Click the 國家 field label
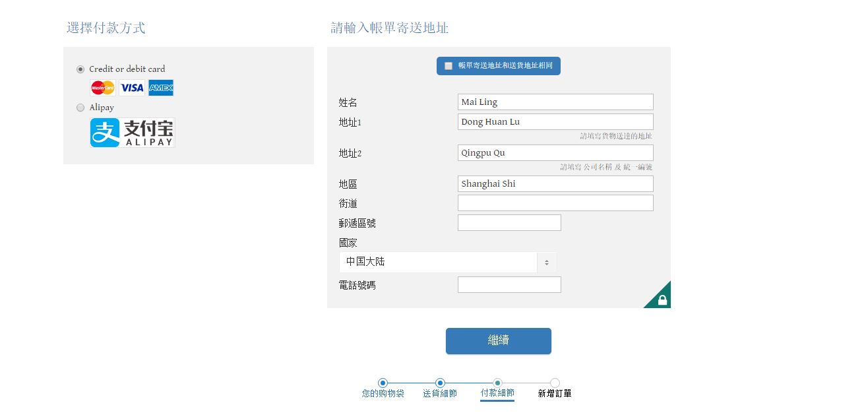The image size is (868, 415). coord(348,243)
